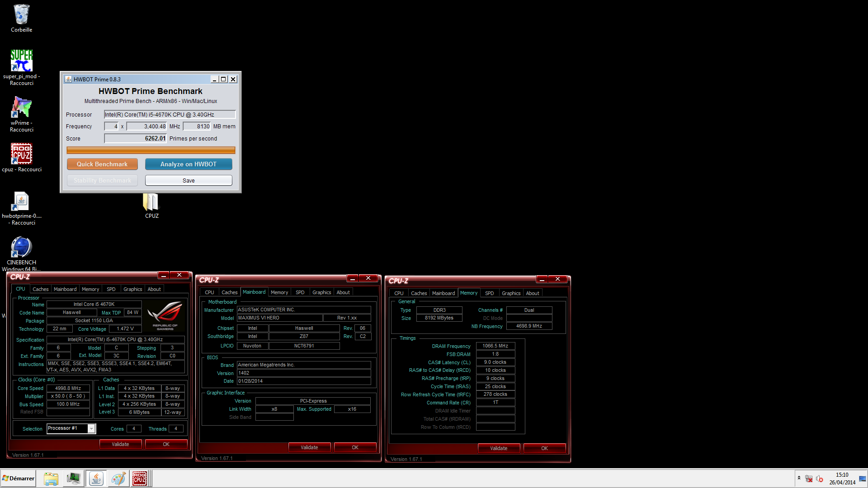Click the 4998.8 MHz Core Speed value
The image size is (868, 488).
(x=68, y=388)
